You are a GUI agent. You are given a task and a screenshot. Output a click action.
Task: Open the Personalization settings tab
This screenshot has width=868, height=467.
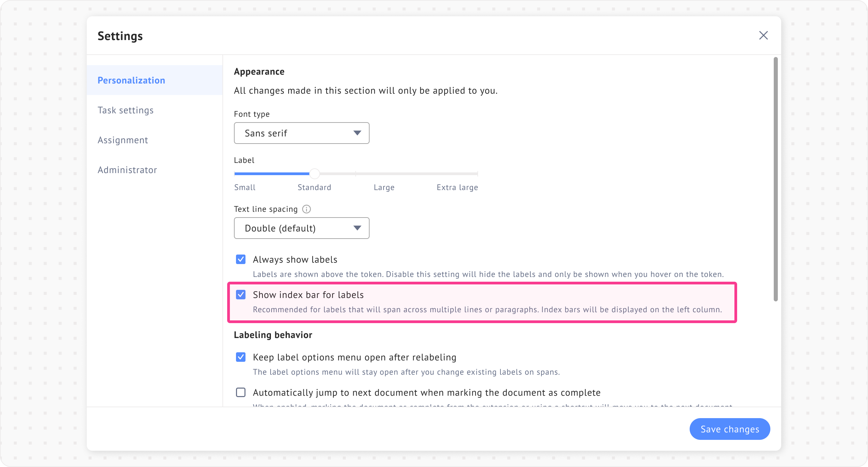click(131, 80)
